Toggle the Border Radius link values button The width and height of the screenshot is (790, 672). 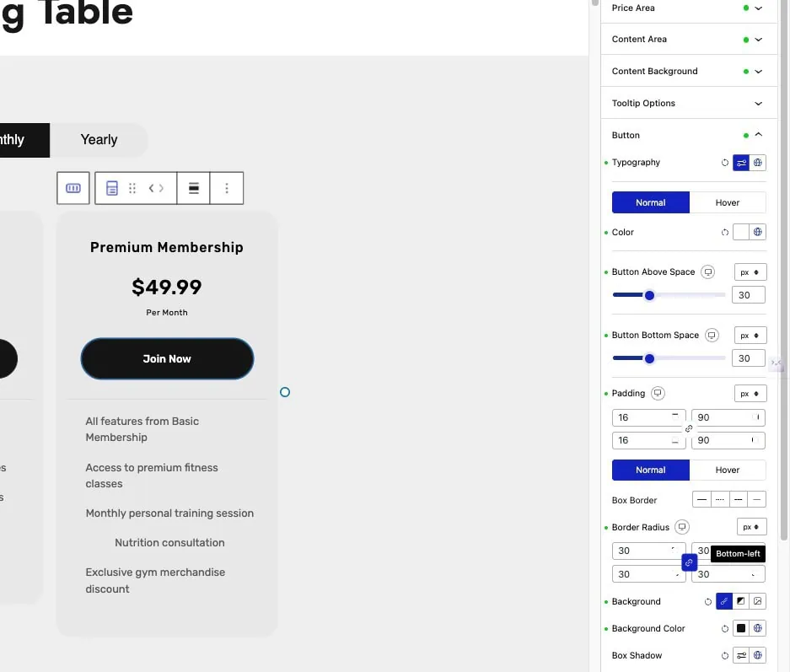(689, 562)
